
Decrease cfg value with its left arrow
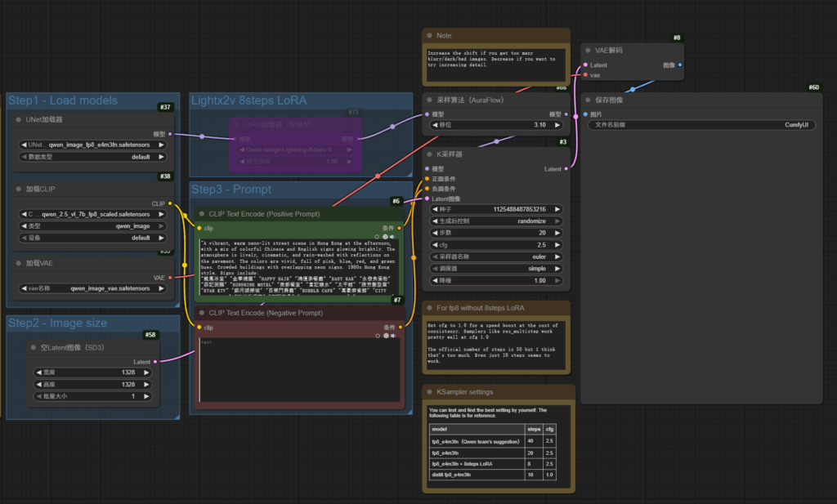tap(435, 244)
